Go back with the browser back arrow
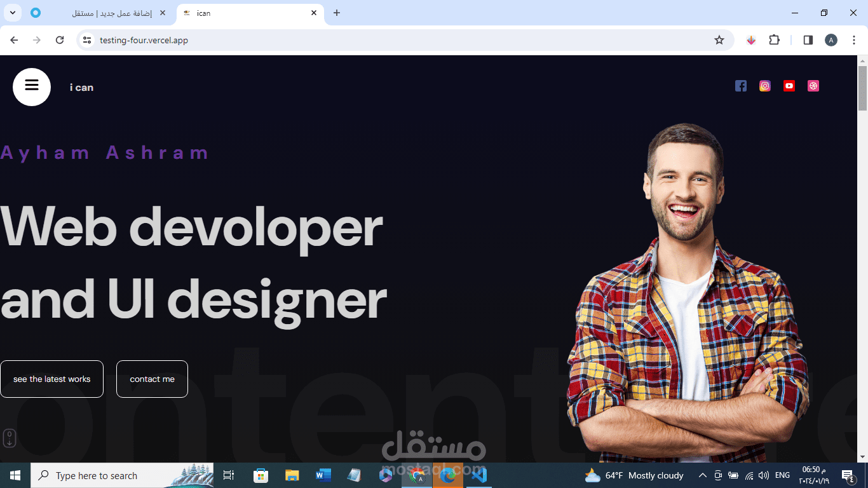This screenshot has width=868, height=488. [x=14, y=40]
